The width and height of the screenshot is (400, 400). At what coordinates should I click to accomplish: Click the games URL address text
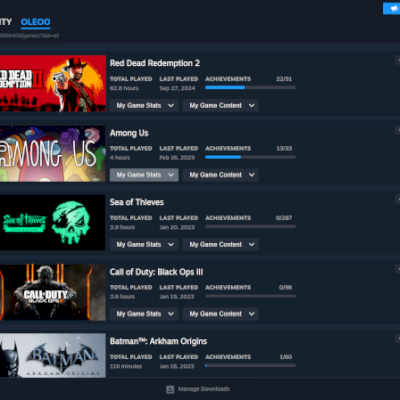tap(29, 36)
